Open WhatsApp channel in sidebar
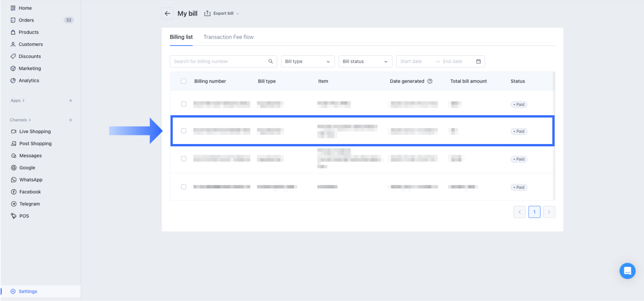Screen dimensions: 644x301 [31, 180]
